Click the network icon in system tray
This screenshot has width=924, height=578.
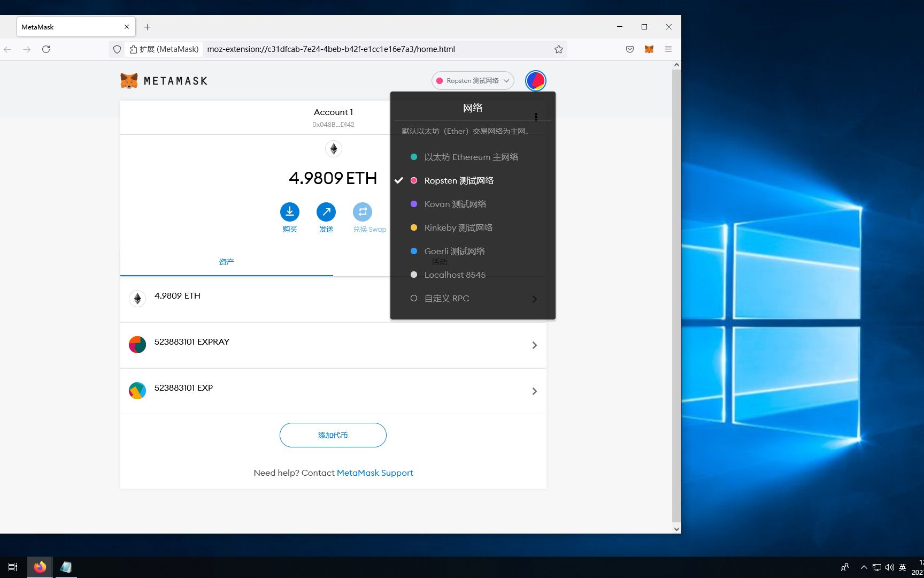877,567
